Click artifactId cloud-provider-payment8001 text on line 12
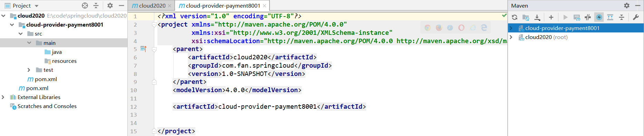 [267, 106]
